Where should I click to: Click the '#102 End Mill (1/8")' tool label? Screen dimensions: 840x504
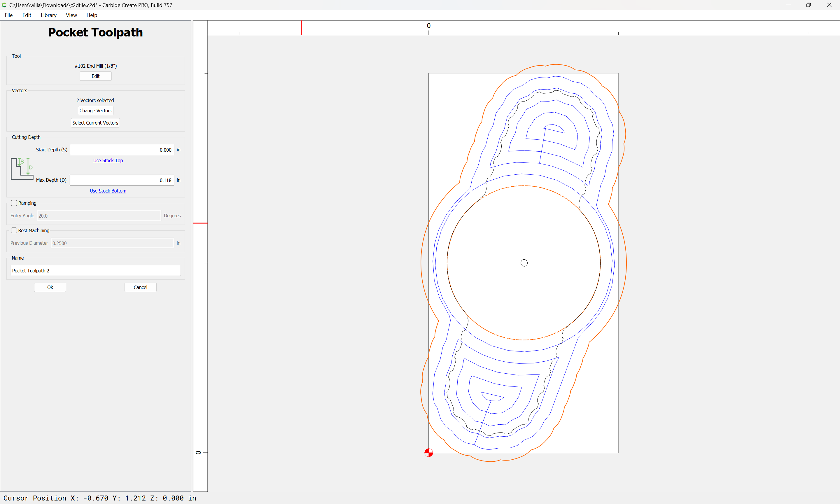96,66
